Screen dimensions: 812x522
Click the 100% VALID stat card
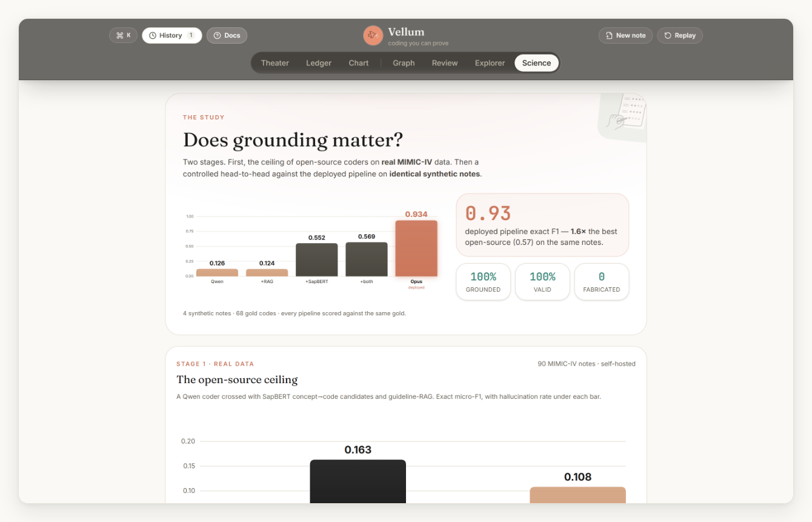coord(542,282)
